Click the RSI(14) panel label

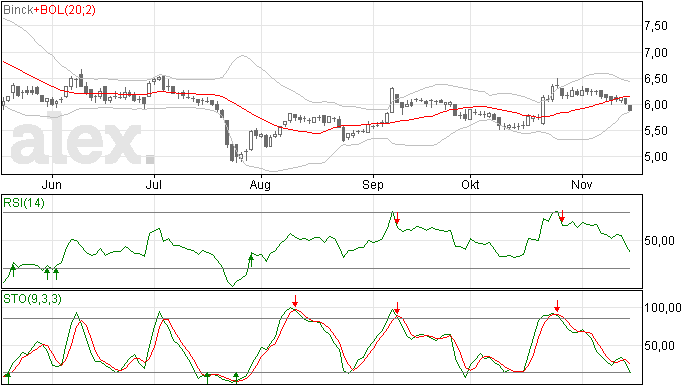click(x=24, y=203)
